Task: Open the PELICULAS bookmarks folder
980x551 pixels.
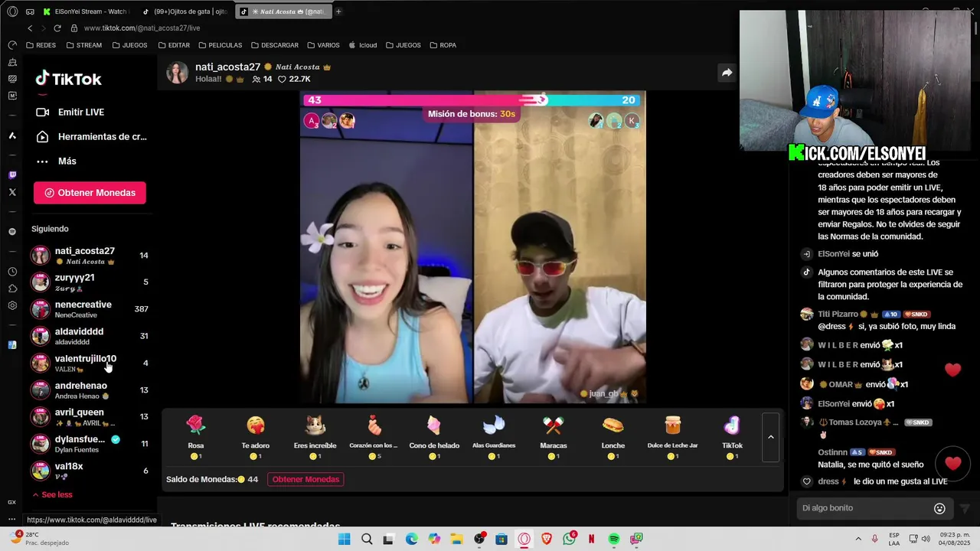Action: 220,45
